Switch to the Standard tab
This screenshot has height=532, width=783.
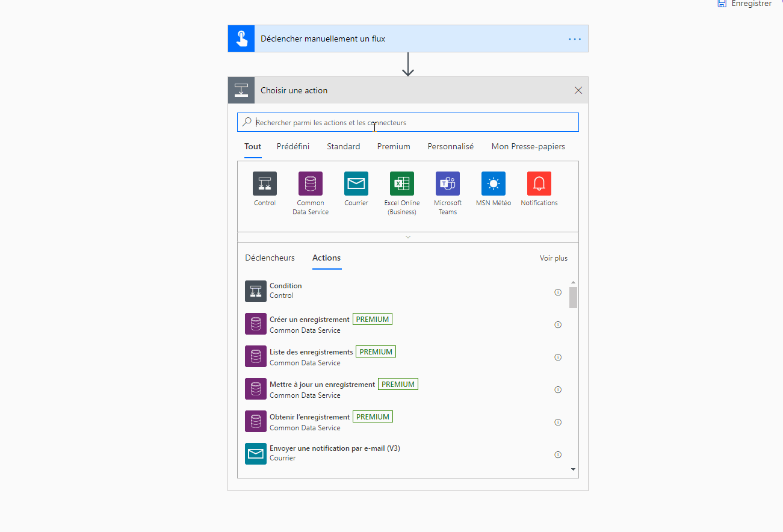point(344,146)
